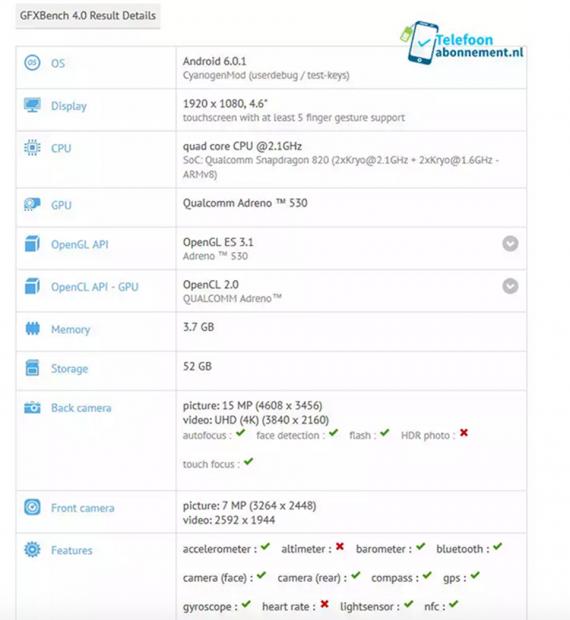Viewport: 570px width, 620px height.
Task: Click the OpenCL API - GPU label
Action: coord(95,287)
